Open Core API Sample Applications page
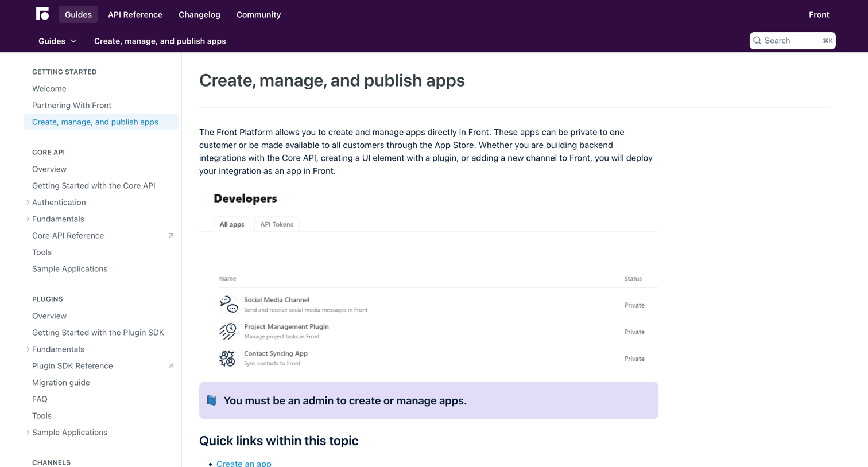 pos(69,269)
